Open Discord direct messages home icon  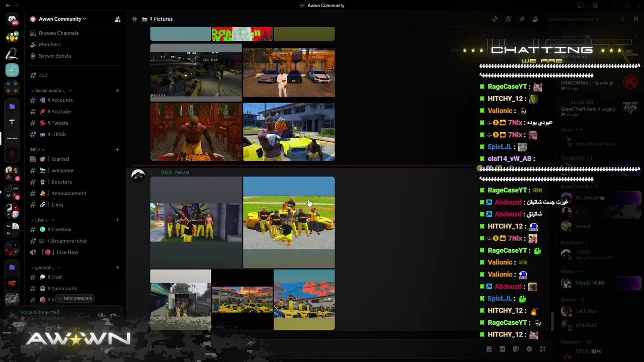click(x=12, y=19)
